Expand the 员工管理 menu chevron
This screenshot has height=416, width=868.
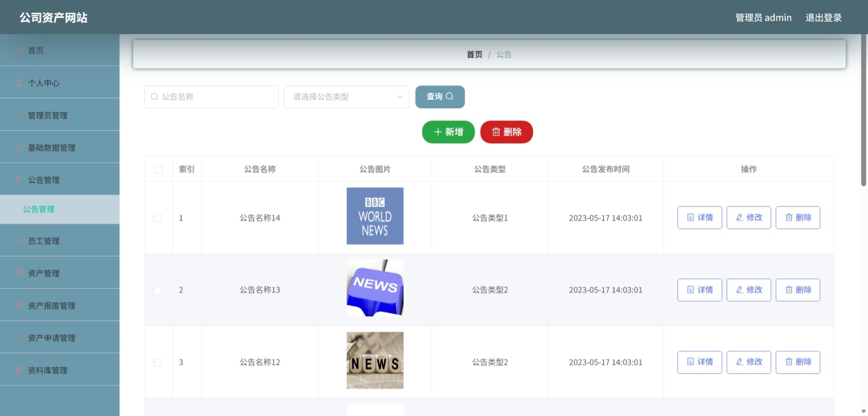click(x=106, y=240)
